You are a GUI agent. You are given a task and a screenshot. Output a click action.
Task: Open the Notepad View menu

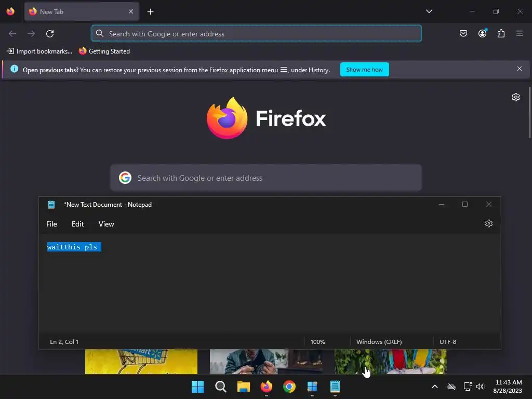pos(106,224)
